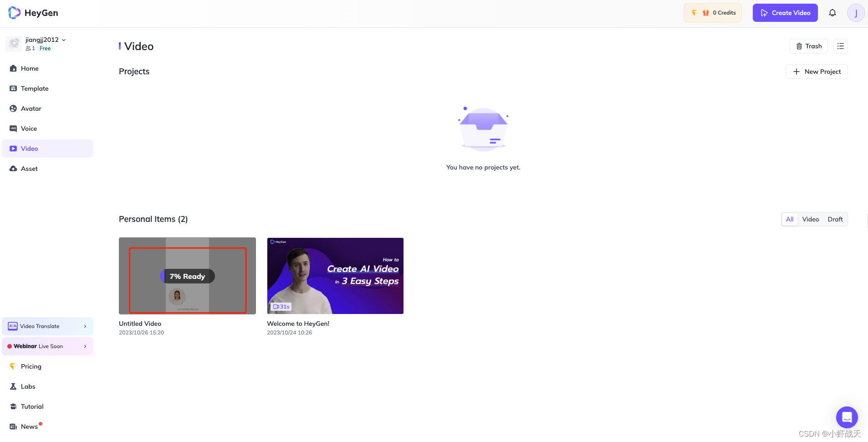Open the Trash folder
868x442 pixels.
(809, 46)
